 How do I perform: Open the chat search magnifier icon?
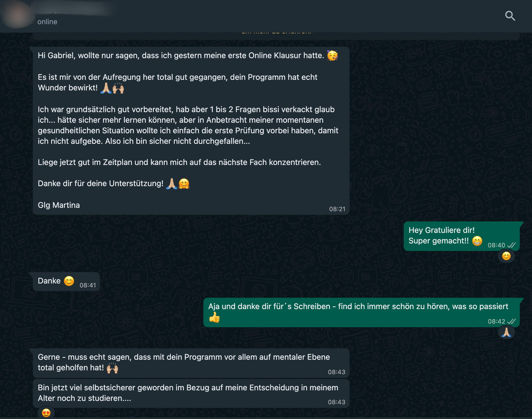510,16
